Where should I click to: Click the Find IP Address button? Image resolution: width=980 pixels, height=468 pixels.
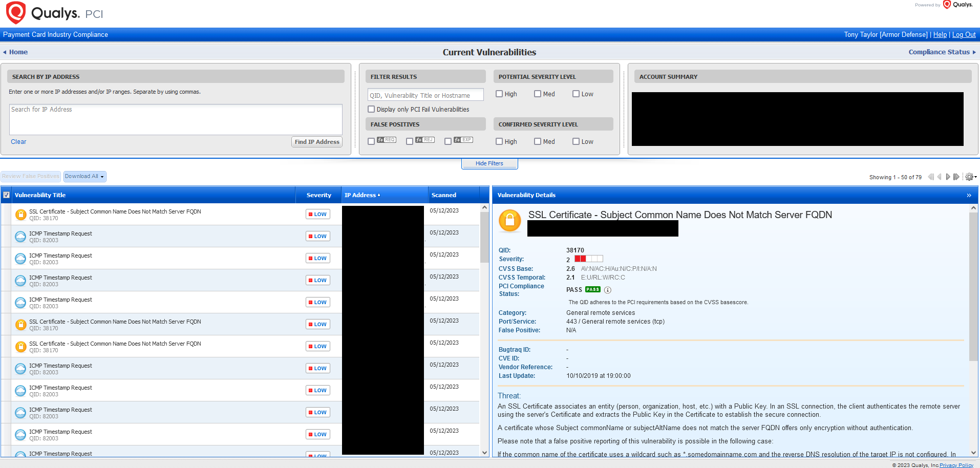316,142
